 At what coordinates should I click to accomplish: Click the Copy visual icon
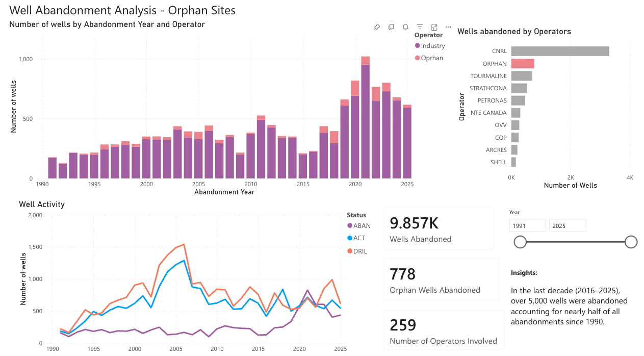click(x=391, y=27)
